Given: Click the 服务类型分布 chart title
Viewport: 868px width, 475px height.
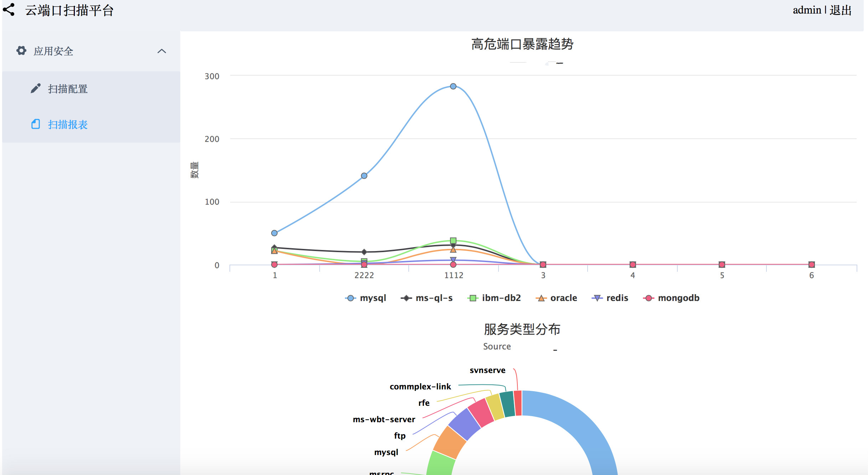Looking at the screenshot, I should coord(522,329).
